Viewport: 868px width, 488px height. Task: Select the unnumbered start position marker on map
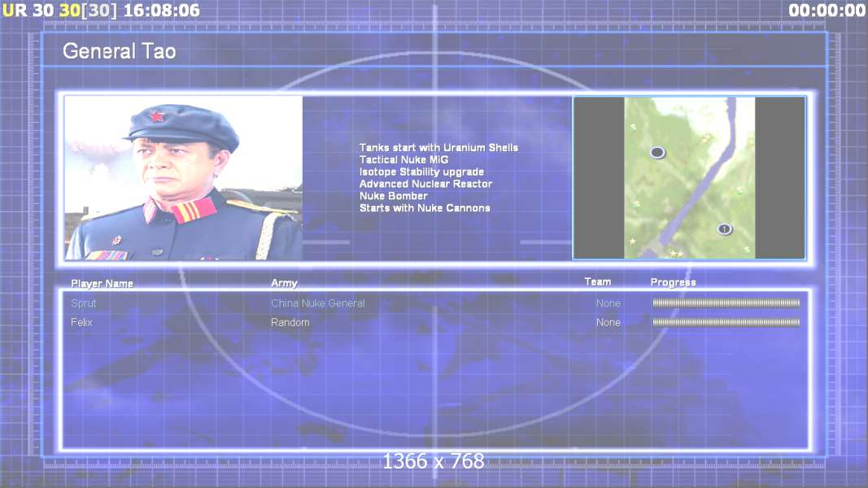click(x=657, y=152)
